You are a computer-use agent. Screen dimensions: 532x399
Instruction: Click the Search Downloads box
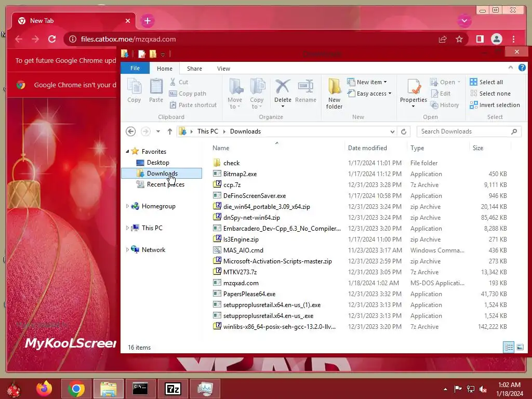coord(469,131)
